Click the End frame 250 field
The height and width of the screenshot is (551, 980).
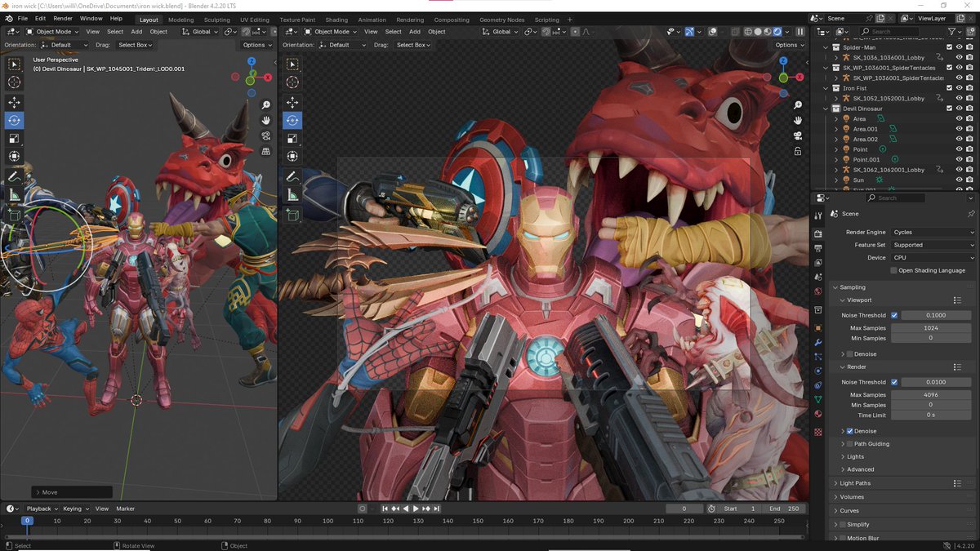coord(785,509)
